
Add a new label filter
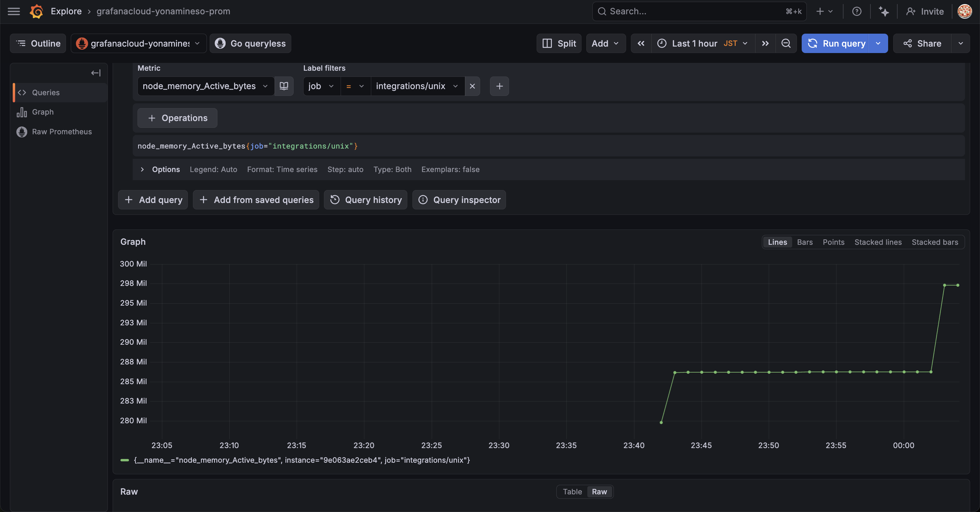coord(499,86)
